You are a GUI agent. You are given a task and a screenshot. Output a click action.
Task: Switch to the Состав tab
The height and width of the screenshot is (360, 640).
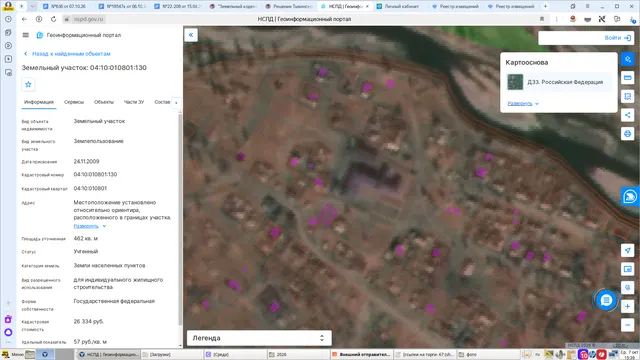click(x=162, y=102)
